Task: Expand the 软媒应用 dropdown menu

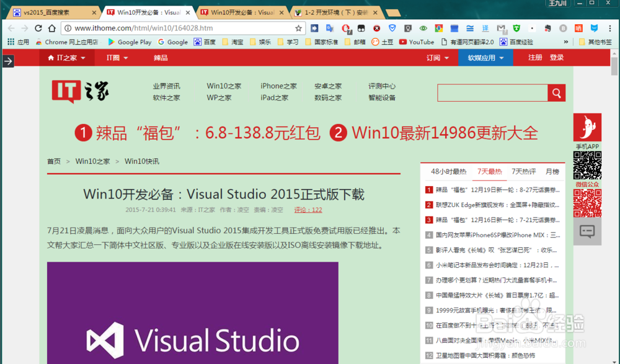Action: tap(485, 58)
